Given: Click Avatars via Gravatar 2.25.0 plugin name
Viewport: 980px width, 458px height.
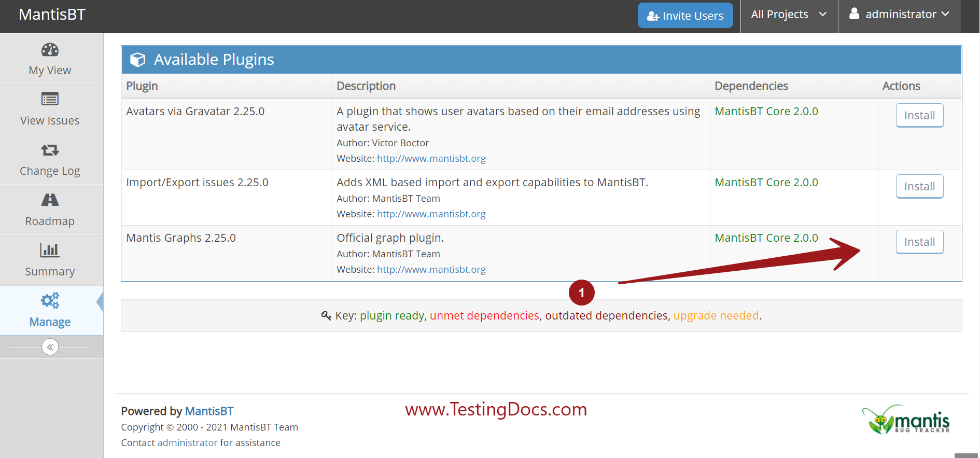Looking at the screenshot, I should click(195, 111).
